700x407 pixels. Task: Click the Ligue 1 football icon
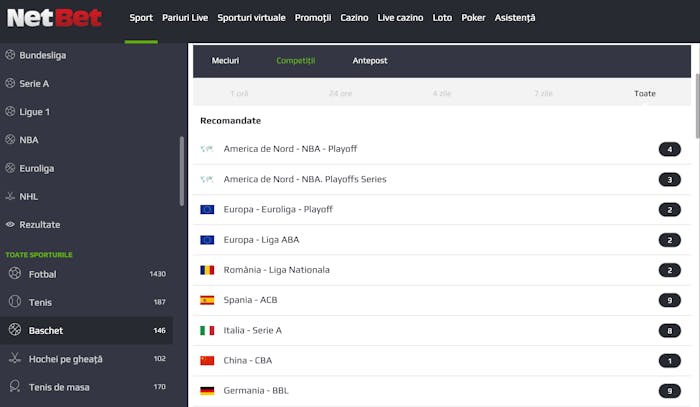(x=10, y=111)
